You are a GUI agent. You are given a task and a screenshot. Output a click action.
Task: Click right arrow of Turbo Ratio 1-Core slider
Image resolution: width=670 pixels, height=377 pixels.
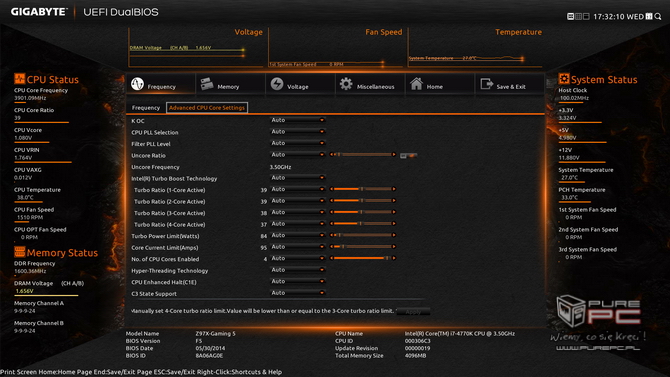pos(394,189)
